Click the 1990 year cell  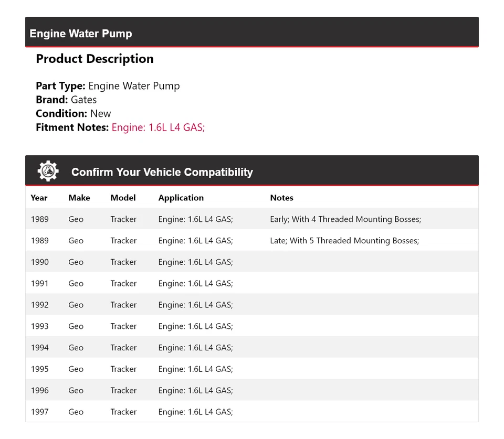39,262
